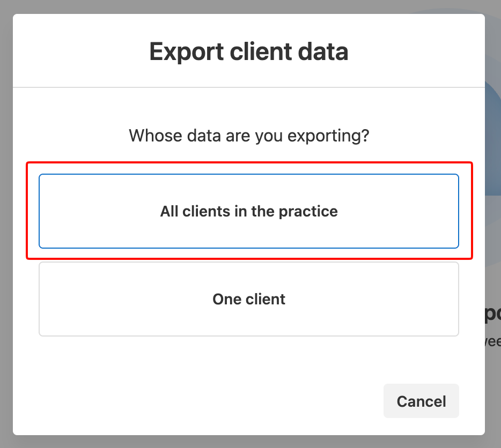Click the "Whose data are you exporting?" prompt
This screenshot has width=501, height=448.
click(x=249, y=135)
